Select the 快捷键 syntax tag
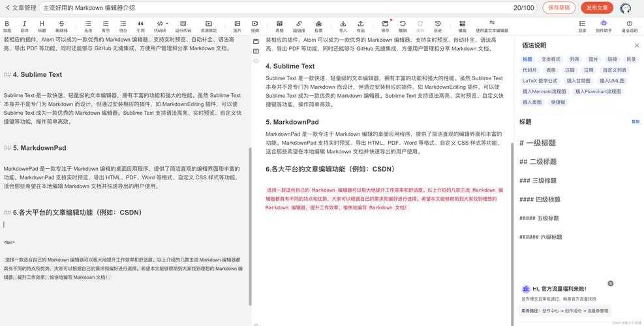 click(x=558, y=102)
